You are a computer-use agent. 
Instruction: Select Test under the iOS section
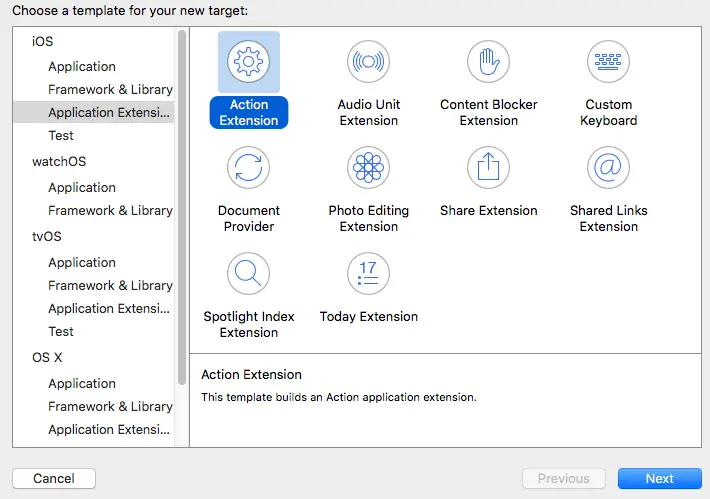[x=61, y=135]
